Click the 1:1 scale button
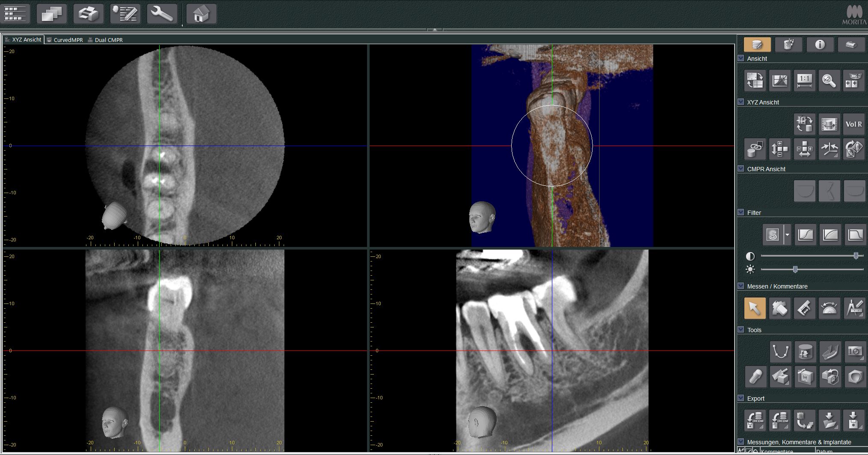Screen dimensions: 868x455 point(804,80)
